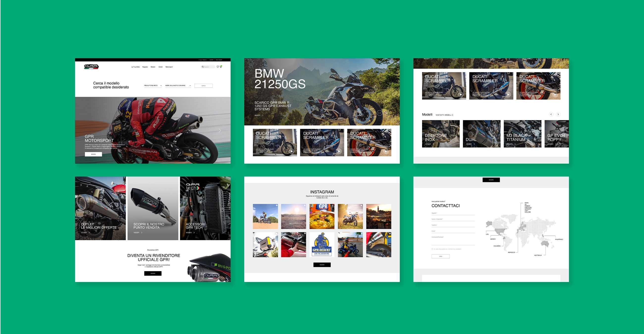Screen dimensions: 644x334
Task: Click the Contatti link in the top bar
Action: click(211, 60)
